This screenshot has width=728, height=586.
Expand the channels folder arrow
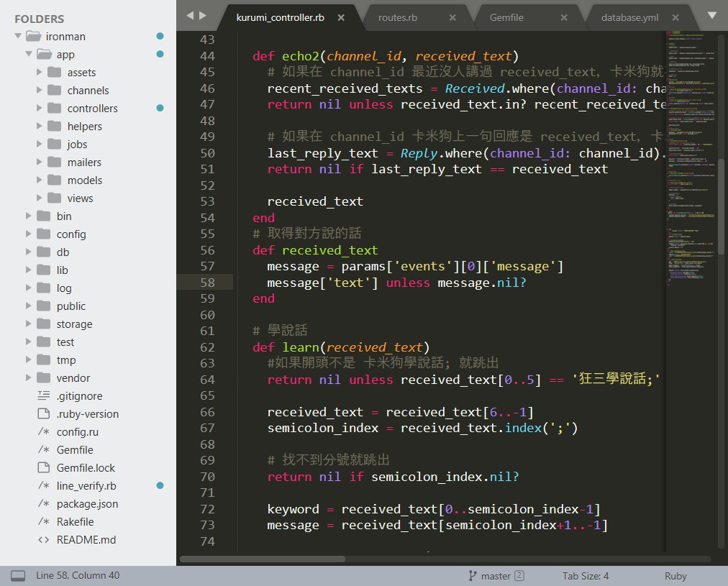(40, 90)
